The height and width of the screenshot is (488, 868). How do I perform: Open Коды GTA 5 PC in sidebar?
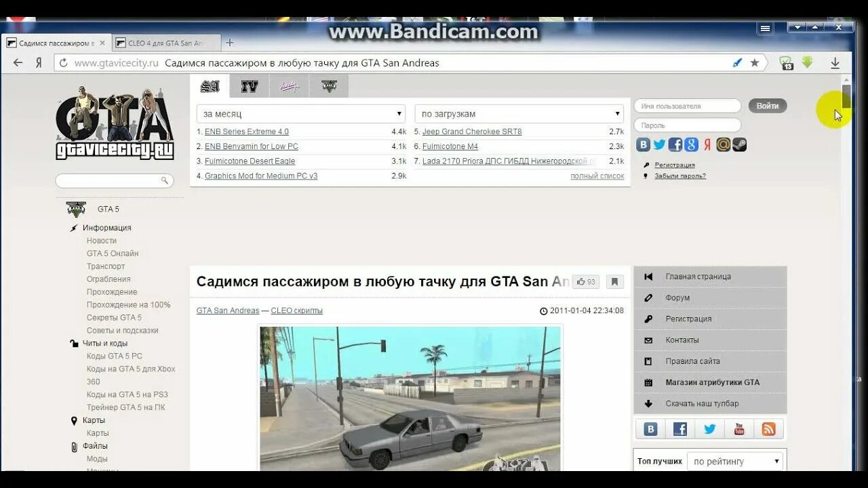pyautogui.click(x=115, y=356)
